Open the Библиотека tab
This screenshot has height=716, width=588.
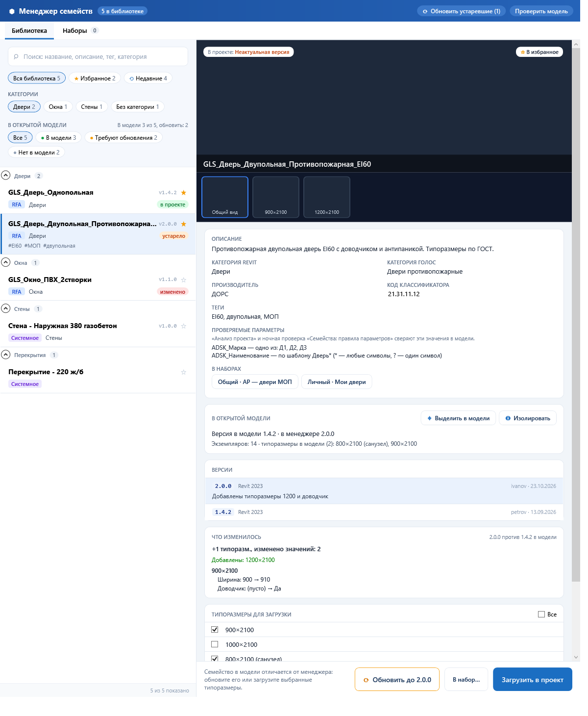pos(29,30)
